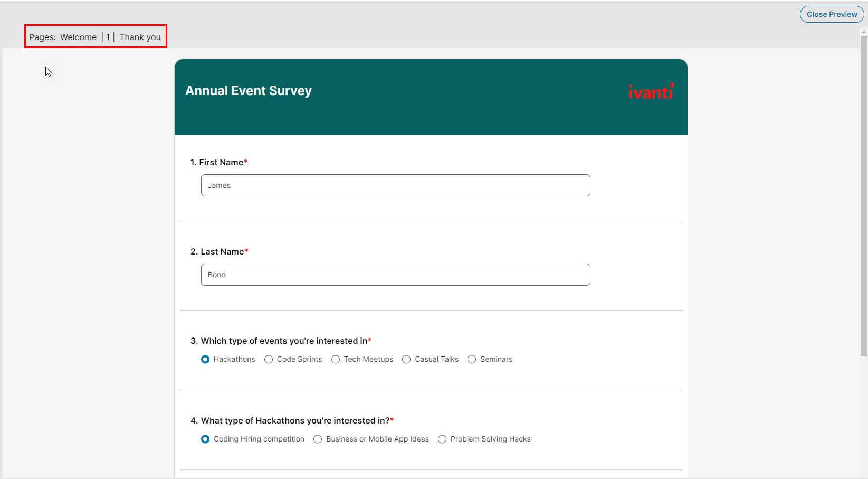Screen dimensions: 868x479
Task: Select page 1 in Pages navigation
Action: point(108,37)
